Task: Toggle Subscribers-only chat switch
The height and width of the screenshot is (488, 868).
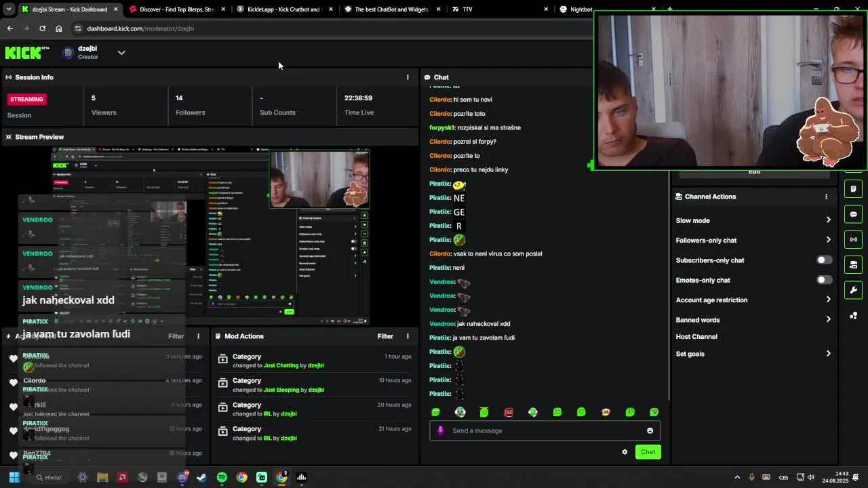Action: click(824, 260)
